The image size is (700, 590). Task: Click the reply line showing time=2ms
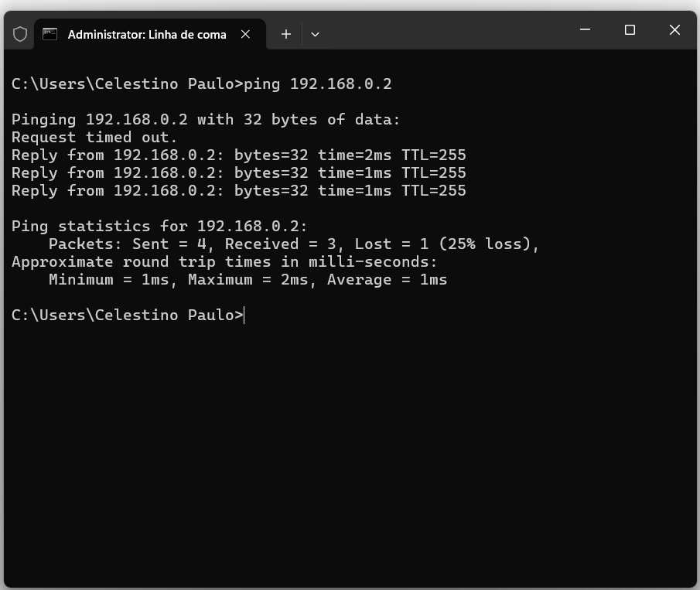click(238, 155)
